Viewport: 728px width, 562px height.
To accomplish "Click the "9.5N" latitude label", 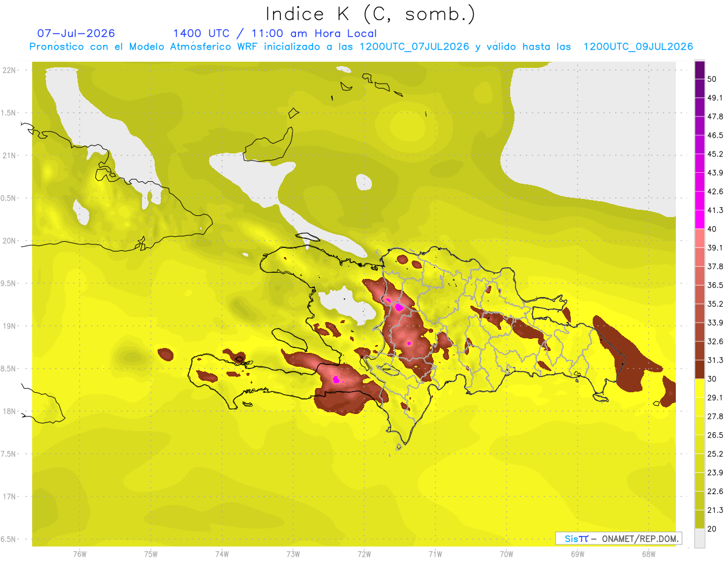I will coord(9,284).
